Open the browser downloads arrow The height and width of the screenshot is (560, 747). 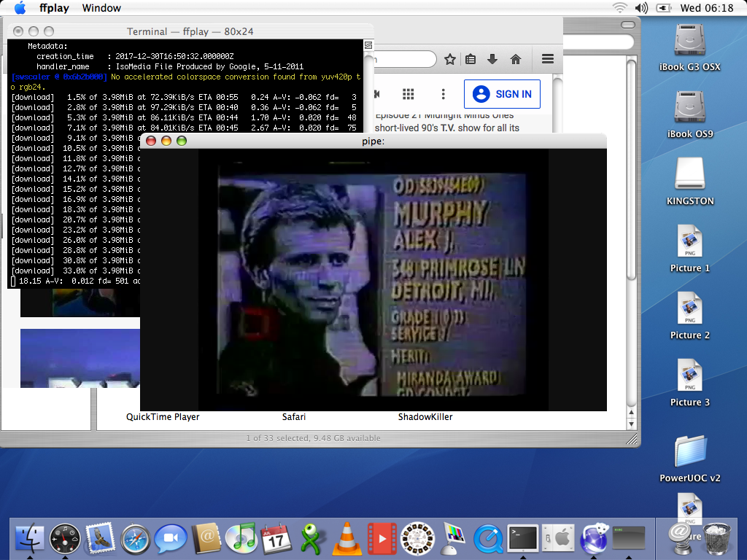click(x=492, y=59)
